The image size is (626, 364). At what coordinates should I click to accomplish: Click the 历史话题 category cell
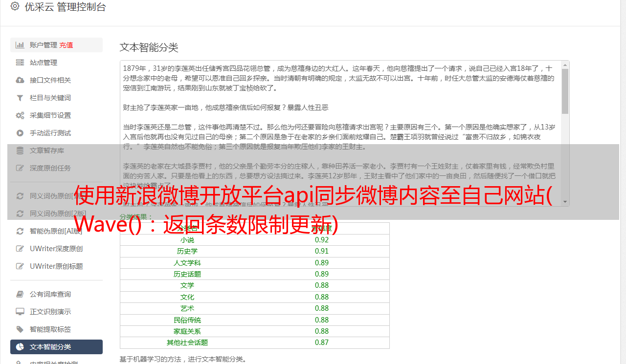[x=187, y=274]
